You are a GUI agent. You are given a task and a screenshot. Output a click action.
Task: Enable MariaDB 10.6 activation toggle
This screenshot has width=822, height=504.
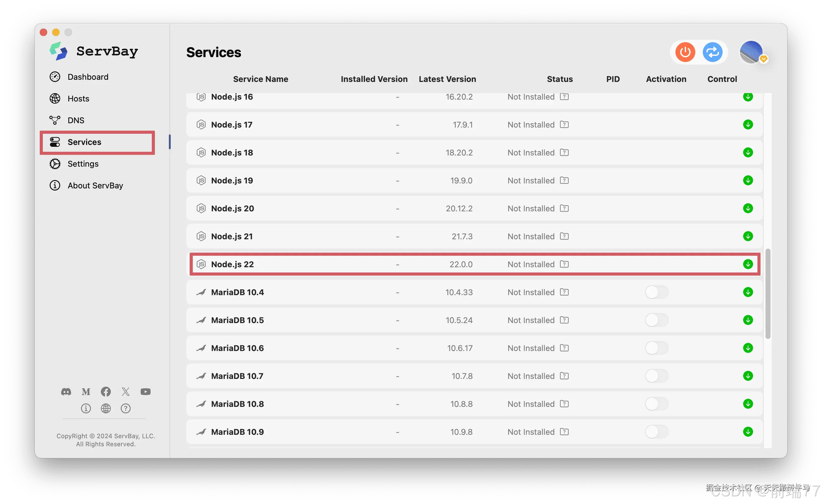pyautogui.click(x=656, y=348)
